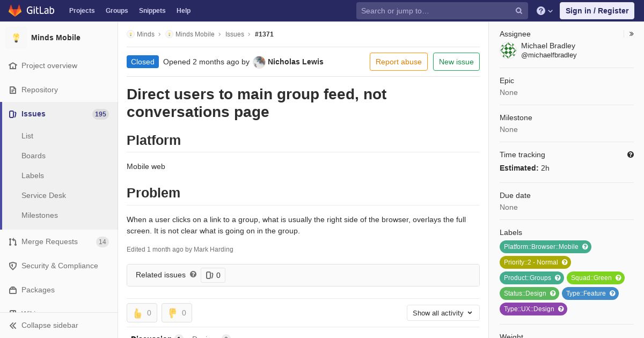This screenshot has width=644, height=338.
Task: Open the Boards sidebar item
Action: 33,156
